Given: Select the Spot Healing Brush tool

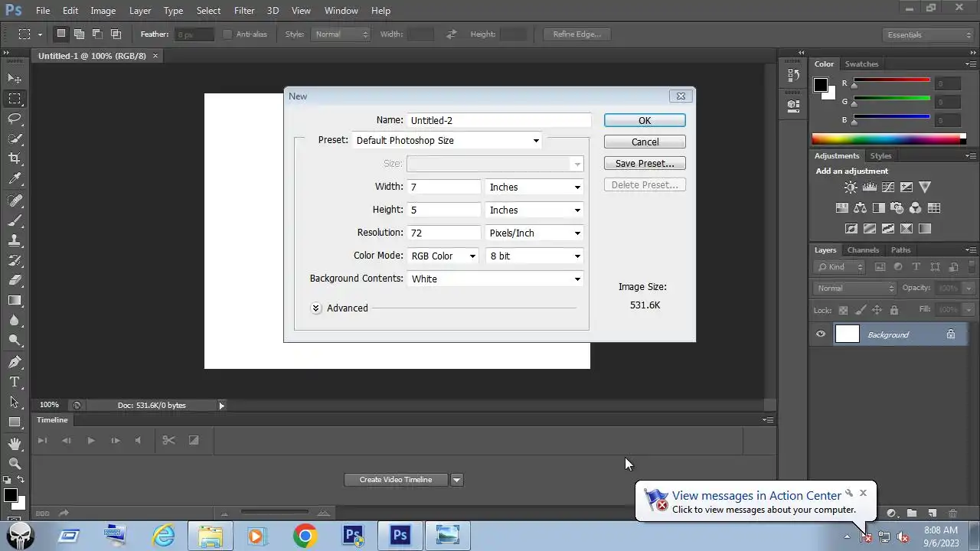Looking at the screenshot, I should tap(15, 201).
